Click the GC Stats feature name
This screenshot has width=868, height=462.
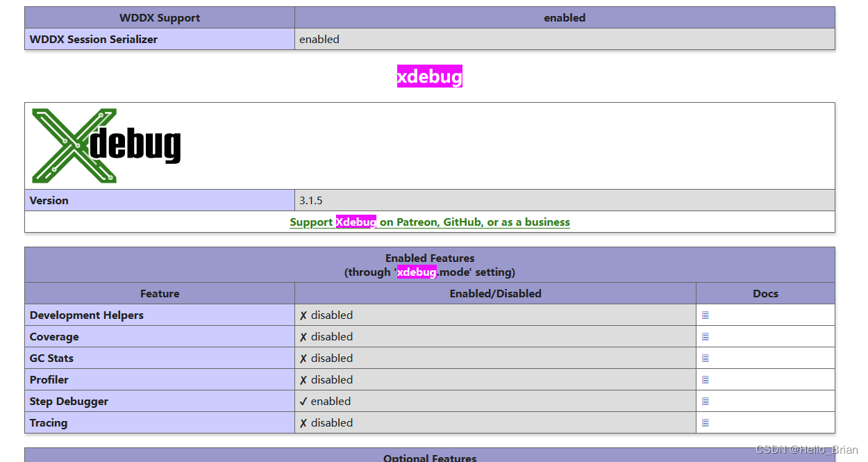[51, 358]
